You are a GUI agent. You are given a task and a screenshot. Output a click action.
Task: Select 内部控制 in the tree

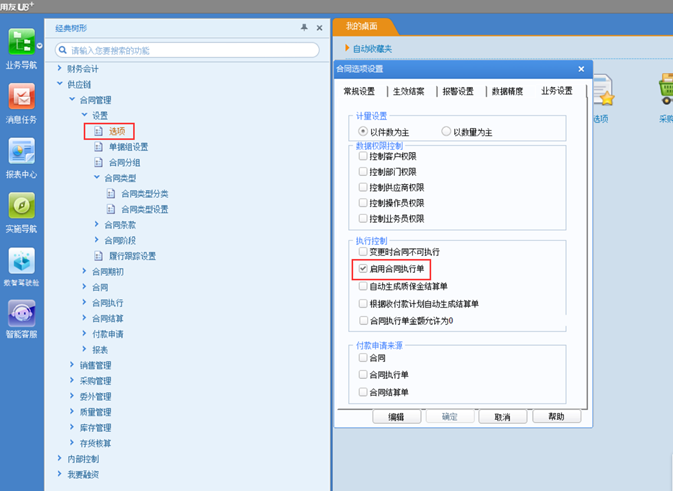click(83, 459)
